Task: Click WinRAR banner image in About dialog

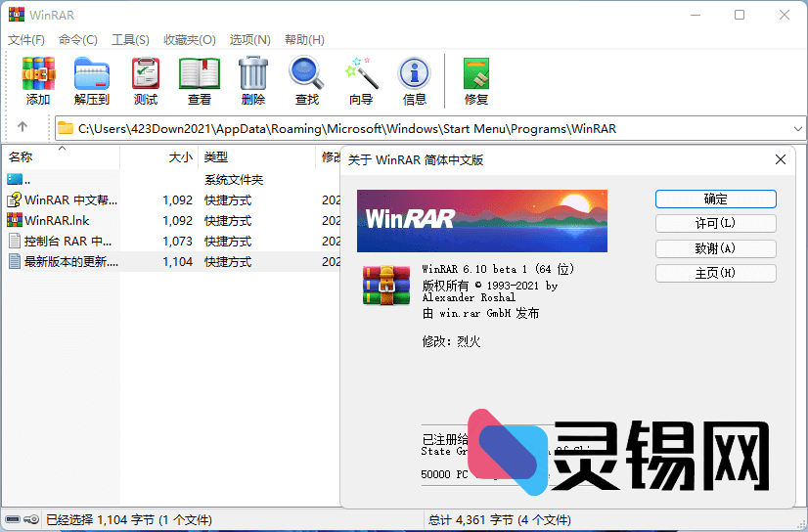Action: tap(482, 220)
